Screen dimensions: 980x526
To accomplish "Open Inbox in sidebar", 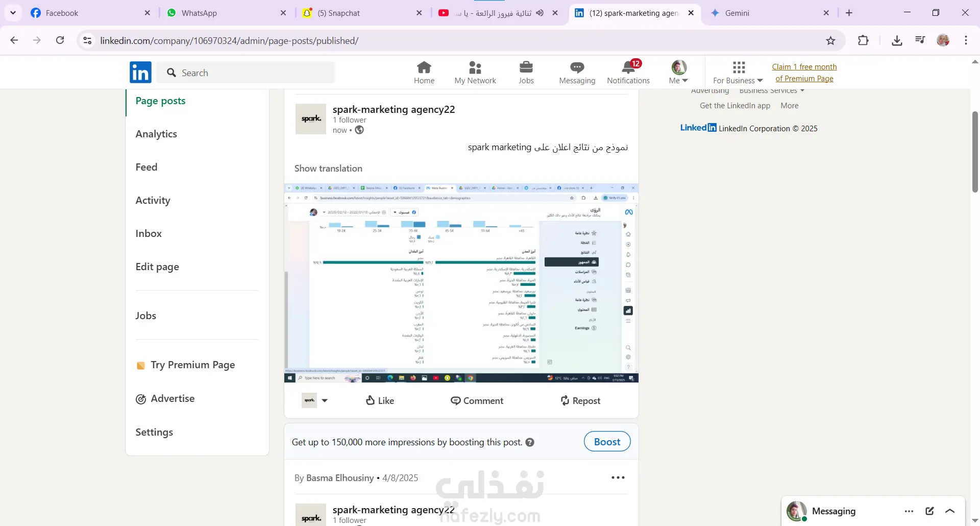I will coord(149,233).
